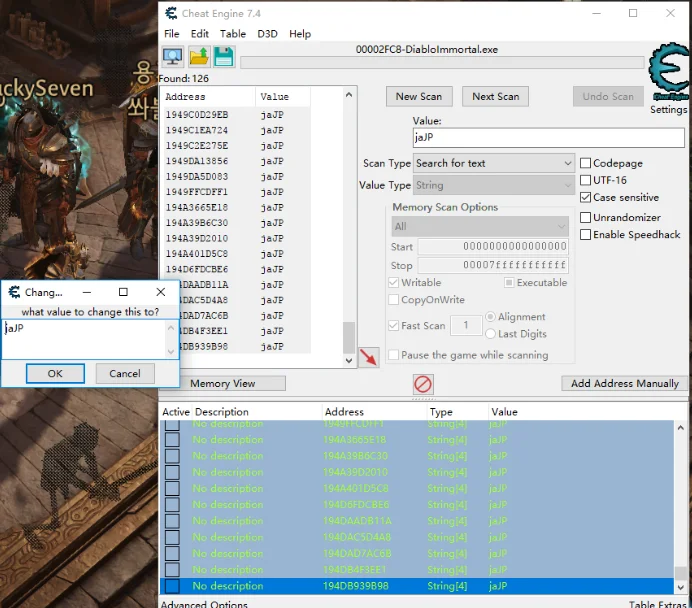Click the Change value dialog's title icon

14,292
